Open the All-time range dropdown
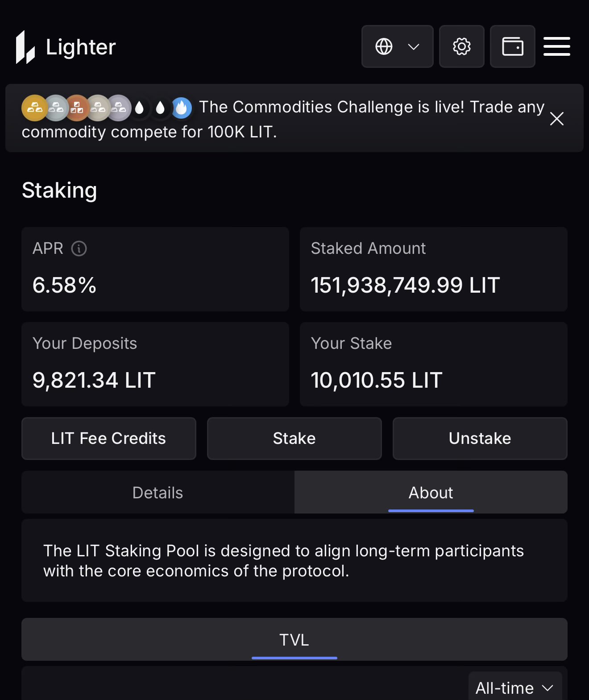The width and height of the screenshot is (589, 700). click(x=514, y=688)
